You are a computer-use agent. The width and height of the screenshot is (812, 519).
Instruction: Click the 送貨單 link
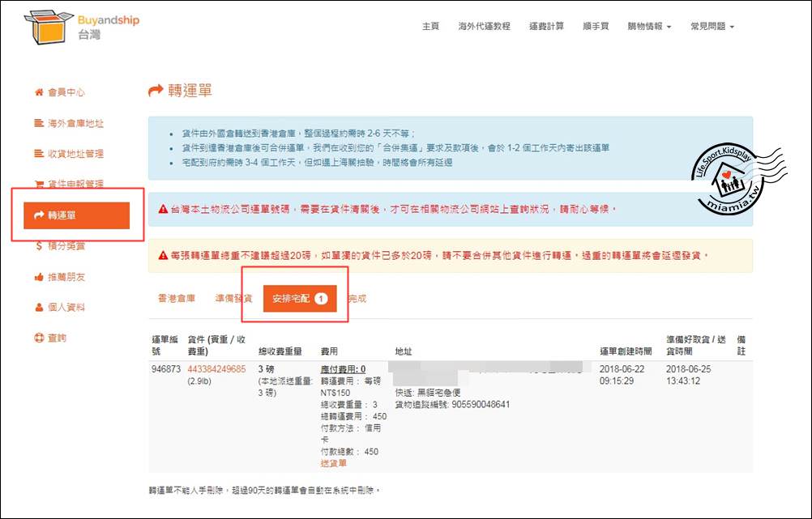(334, 463)
